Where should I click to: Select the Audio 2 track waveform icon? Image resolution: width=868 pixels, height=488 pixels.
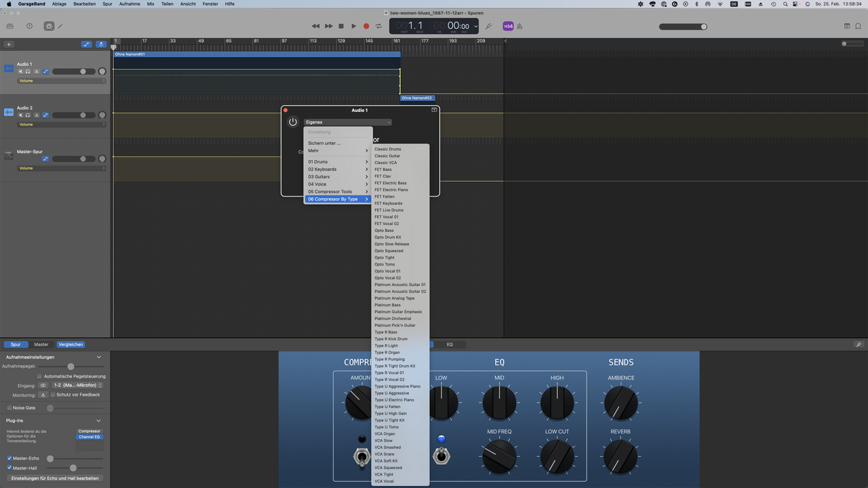(x=9, y=112)
